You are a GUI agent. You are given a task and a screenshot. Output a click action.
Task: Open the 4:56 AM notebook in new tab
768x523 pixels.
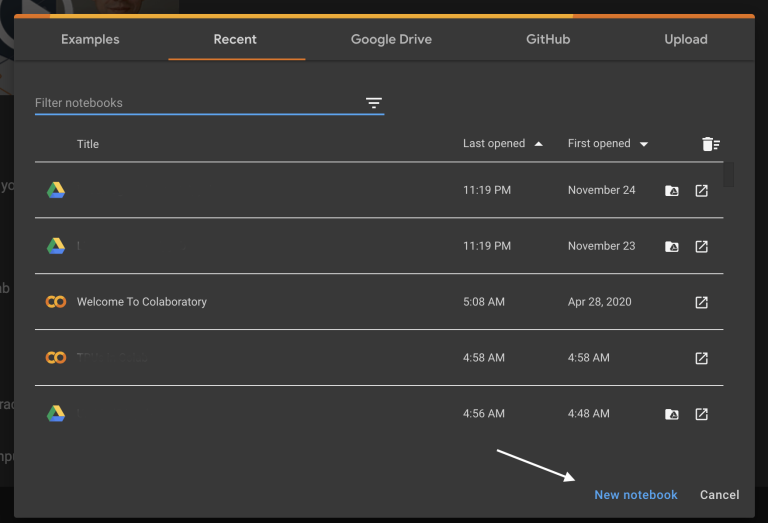pos(702,414)
